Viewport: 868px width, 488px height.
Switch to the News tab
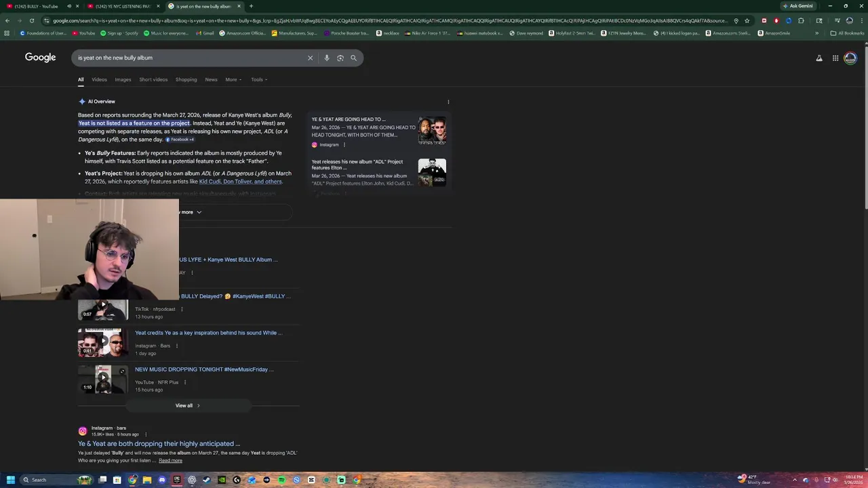click(x=211, y=79)
